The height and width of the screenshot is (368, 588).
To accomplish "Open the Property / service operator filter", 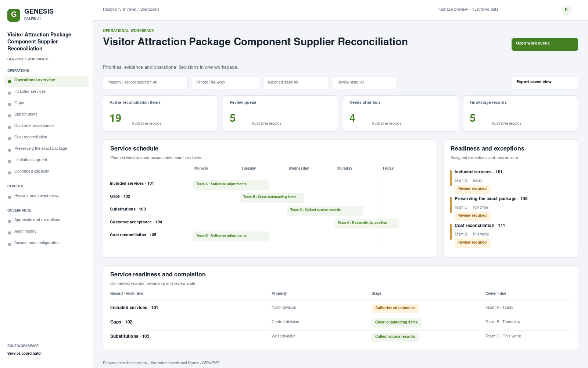I will coord(145,83).
